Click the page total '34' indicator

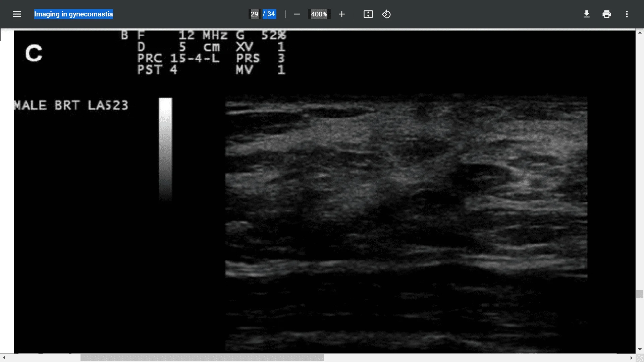point(272,14)
